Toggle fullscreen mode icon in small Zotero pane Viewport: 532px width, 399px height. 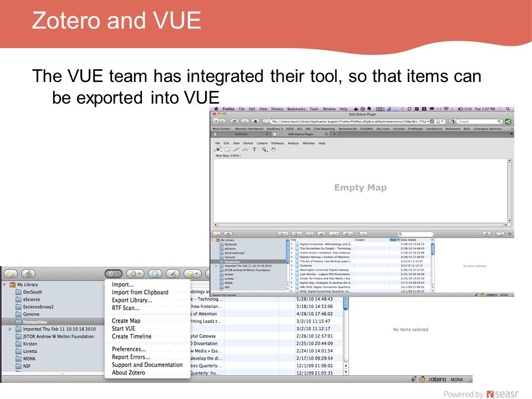(x=500, y=234)
